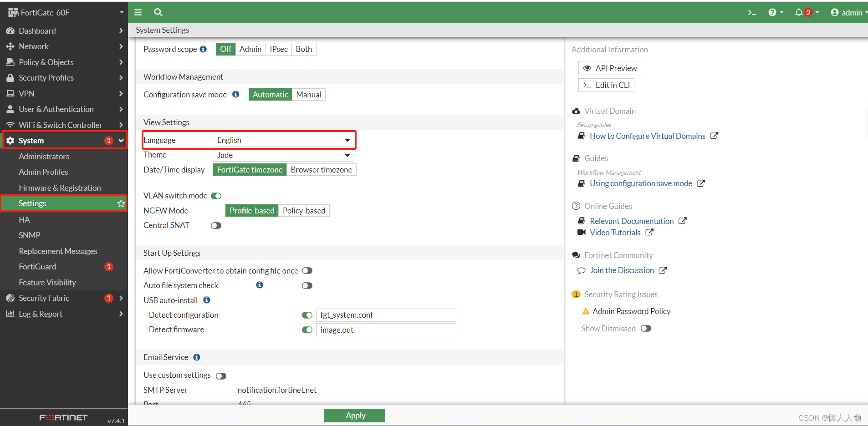This screenshot has width=868, height=426.
Task: Click the Email Service info icon
Action: [197, 357]
